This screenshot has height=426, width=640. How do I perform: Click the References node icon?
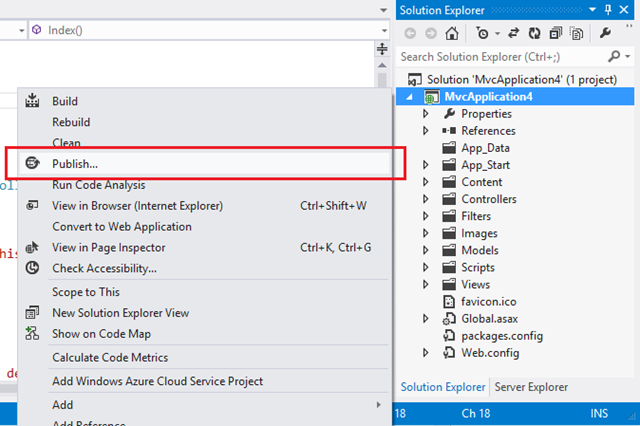tap(449, 131)
